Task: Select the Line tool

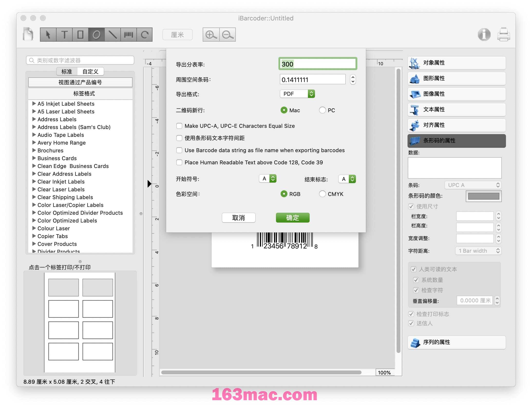Action: click(x=113, y=35)
